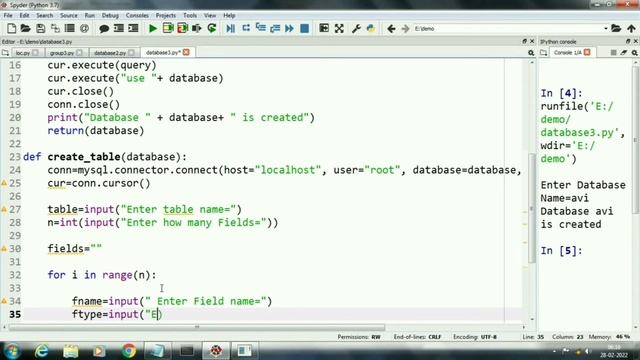The height and width of the screenshot is (360, 640).
Task: Stop debugging with blue square icon
Action: [x=304, y=29]
